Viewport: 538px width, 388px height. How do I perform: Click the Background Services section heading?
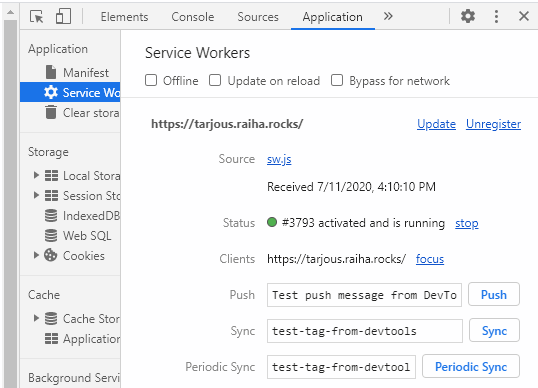pyautogui.click(x=74, y=378)
